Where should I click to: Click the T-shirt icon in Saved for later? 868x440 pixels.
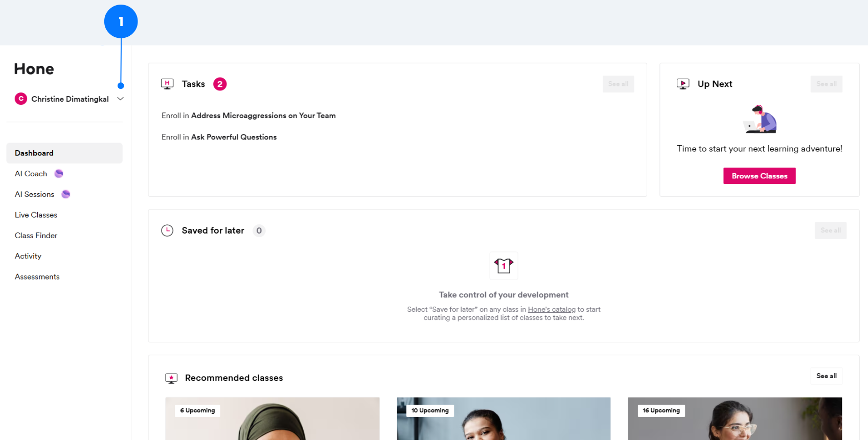[504, 266]
